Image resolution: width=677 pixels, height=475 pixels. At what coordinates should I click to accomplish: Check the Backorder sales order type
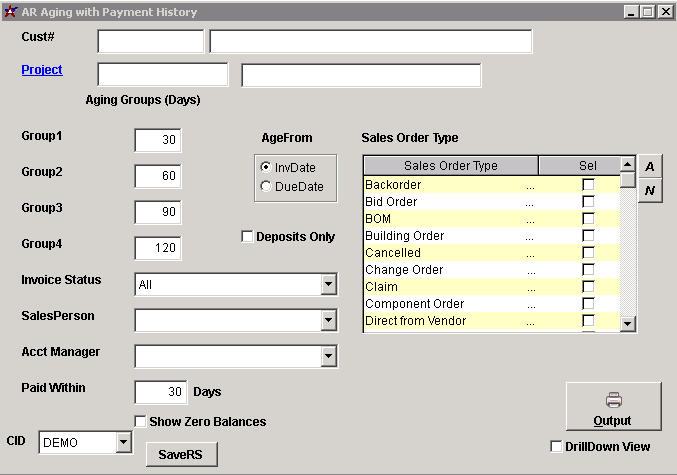[588, 185]
